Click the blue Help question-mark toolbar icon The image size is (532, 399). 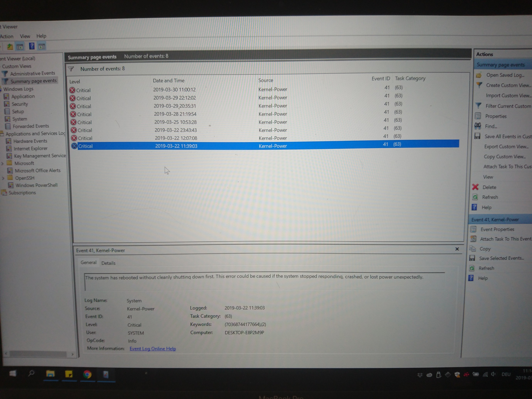coord(31,46)
